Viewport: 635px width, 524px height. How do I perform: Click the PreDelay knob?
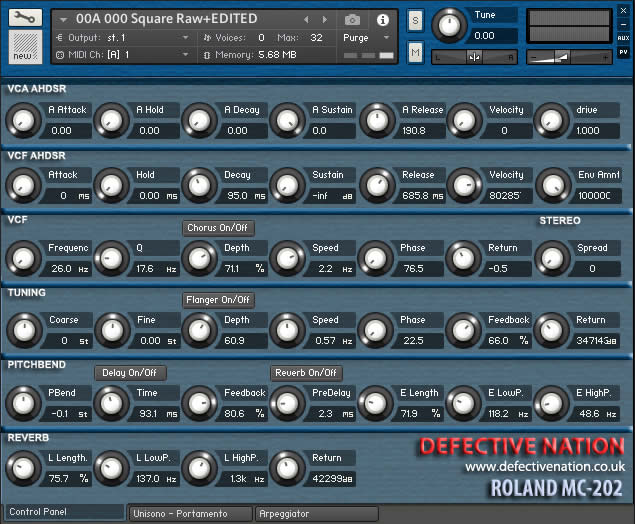click(x=288, y=403)
